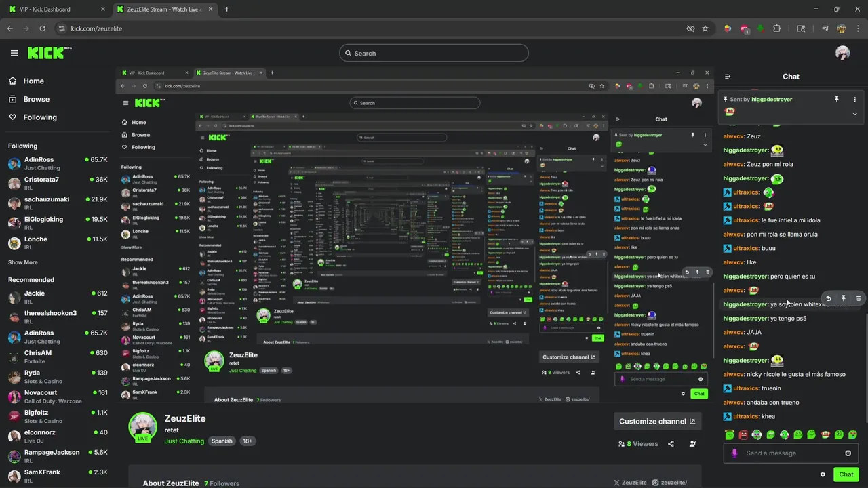Viewport: 868px width, 488px height.
Task: Open pinned message three-dot options
Action: [x=854, y=99]
